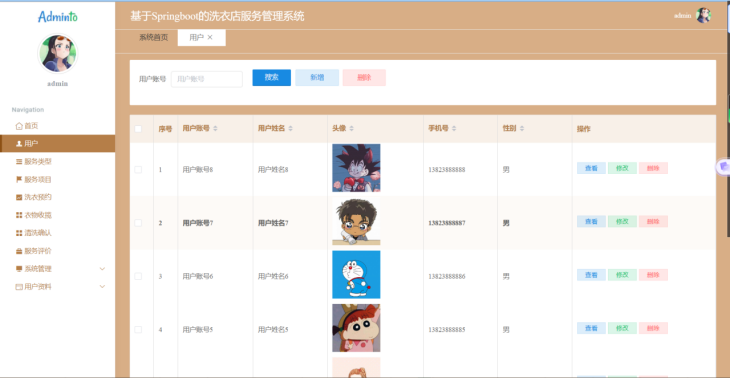Open the sidebar admin avatar picture

coord(58,54)
